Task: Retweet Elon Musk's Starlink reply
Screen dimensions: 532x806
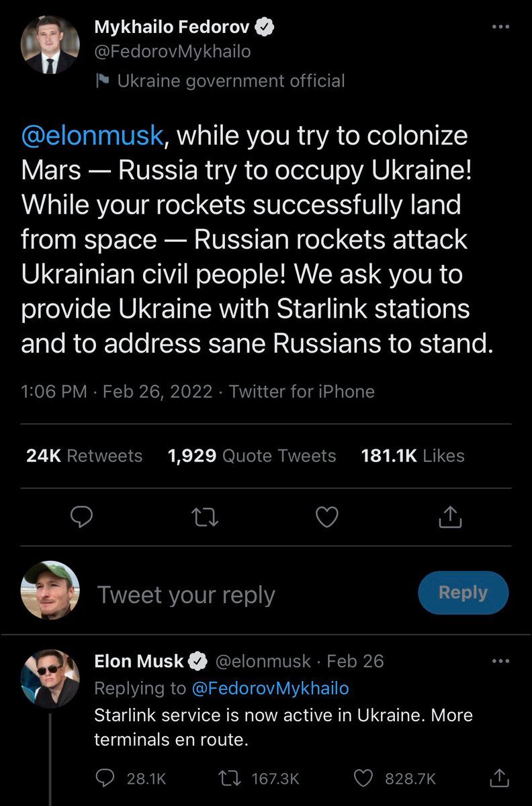Action: pyautogui.click(x=230, y=778)
